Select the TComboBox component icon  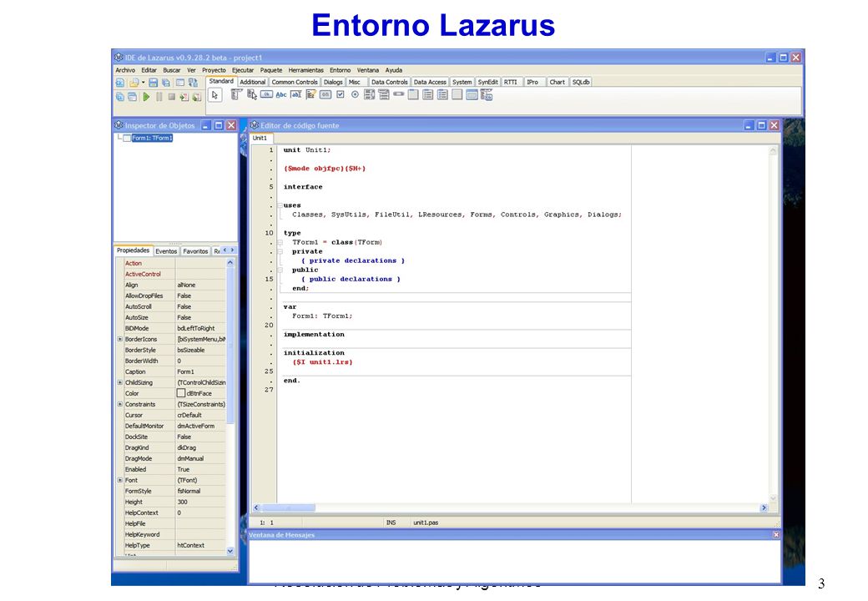tap(384, 94)
